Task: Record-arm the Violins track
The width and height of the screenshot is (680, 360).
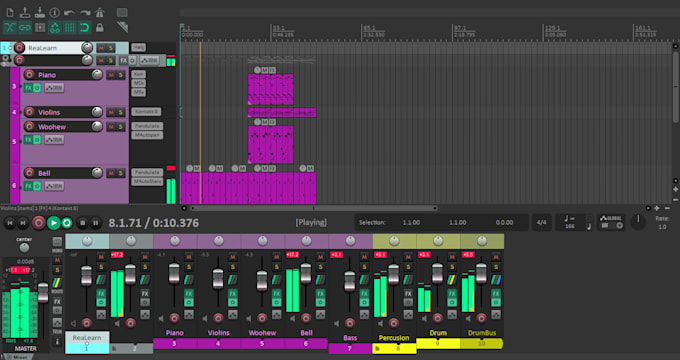Action: [29, 112]
